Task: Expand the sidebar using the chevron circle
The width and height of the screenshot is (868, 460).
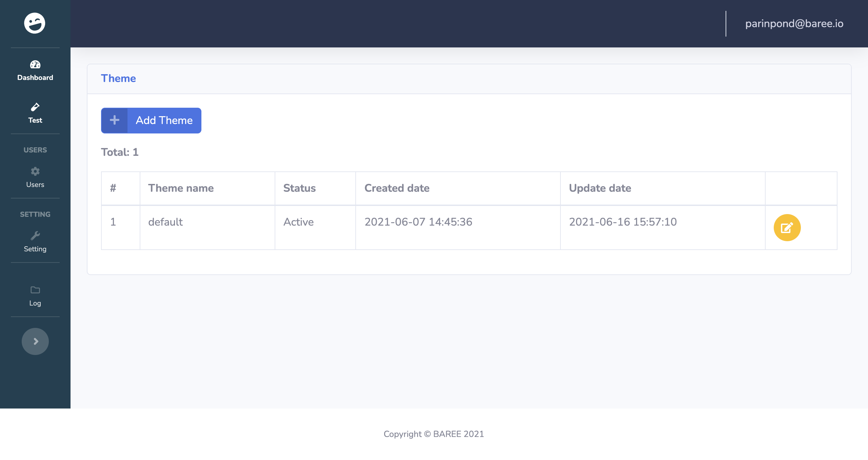Action: pyautogui.click(x=35, y=341)
